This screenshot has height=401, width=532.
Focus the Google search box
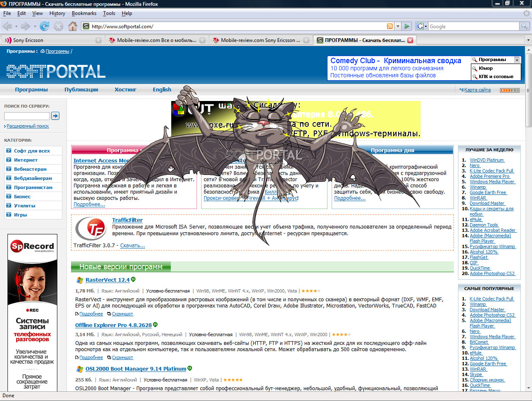pos(474,26)
